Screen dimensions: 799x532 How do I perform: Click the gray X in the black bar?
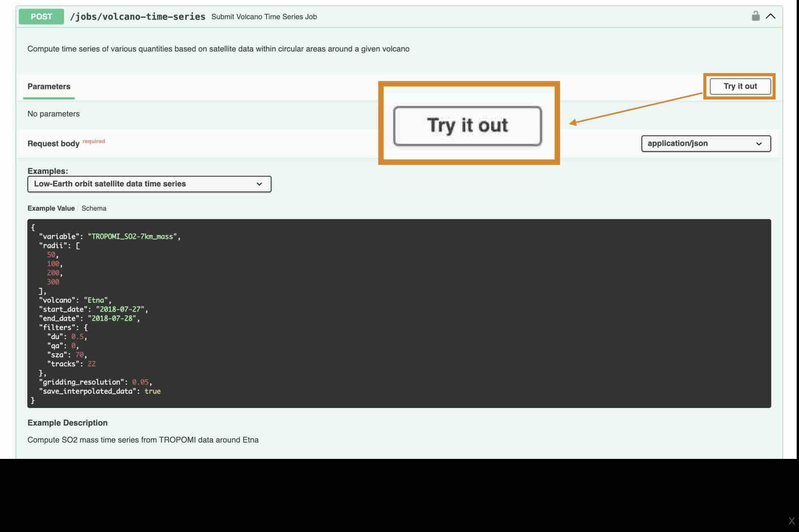pyautogui.click(x=791, y=521)
